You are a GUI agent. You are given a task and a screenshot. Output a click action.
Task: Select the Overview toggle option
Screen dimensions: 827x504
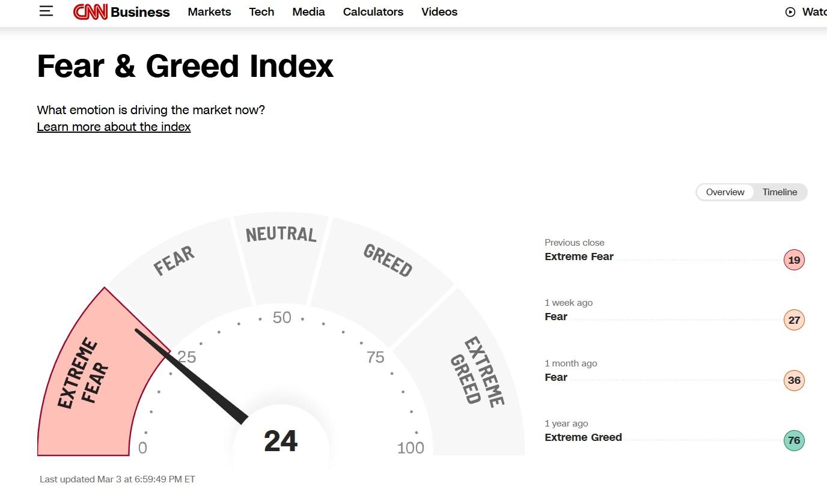click(x=725, y=192)
